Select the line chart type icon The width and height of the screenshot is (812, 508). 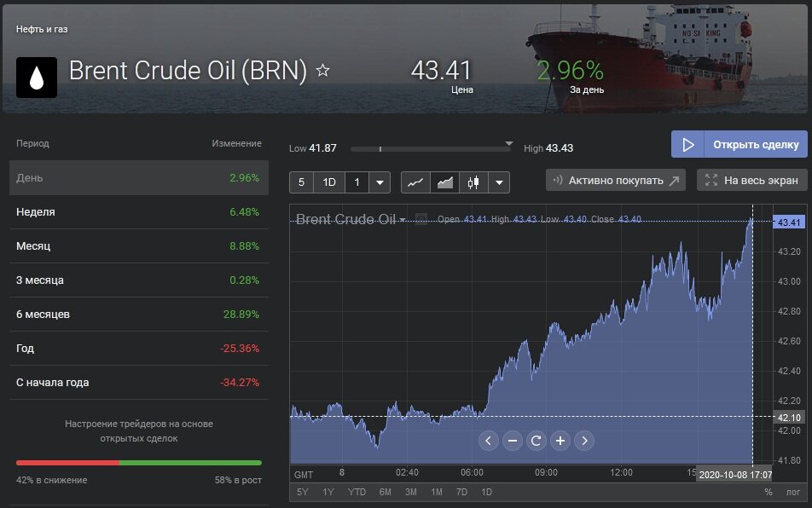coord(415,182)
